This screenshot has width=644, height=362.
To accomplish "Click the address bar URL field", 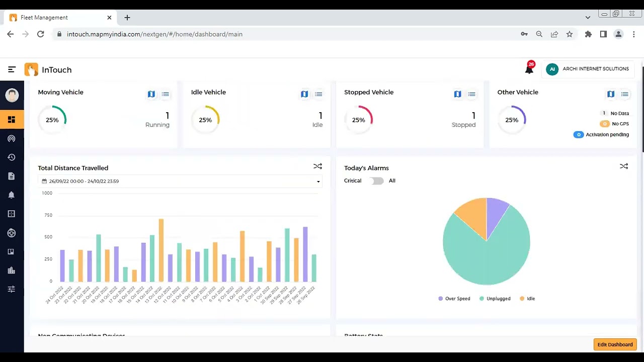I will (287, 34).
